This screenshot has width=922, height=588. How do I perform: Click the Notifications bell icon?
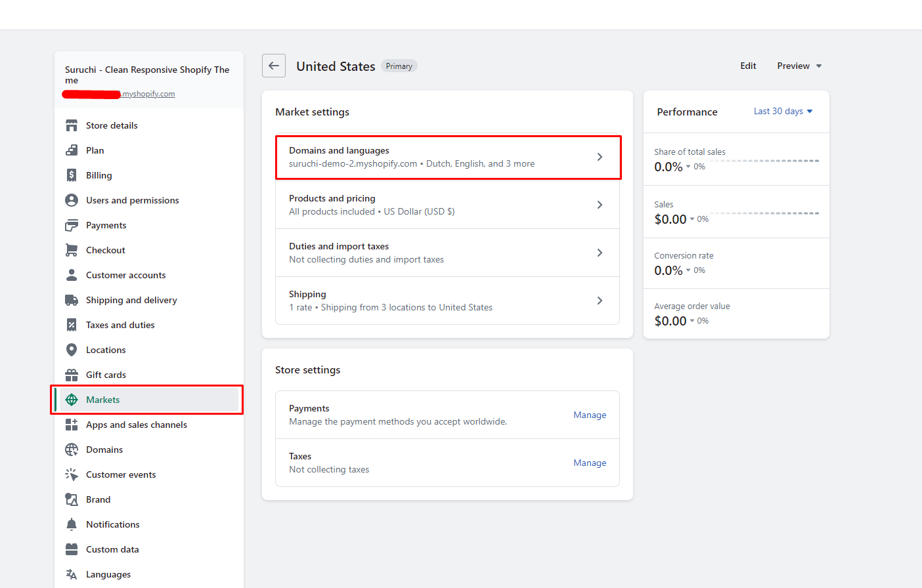pos(72,524)
